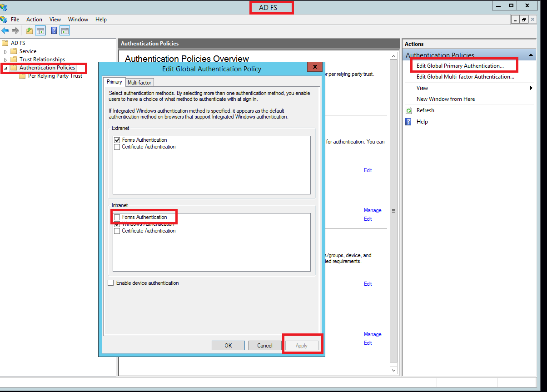The width and height of the screenshot is (547, 392).
Task: Uncheck Intranet Windows Authentication
Action: [117, 224]
